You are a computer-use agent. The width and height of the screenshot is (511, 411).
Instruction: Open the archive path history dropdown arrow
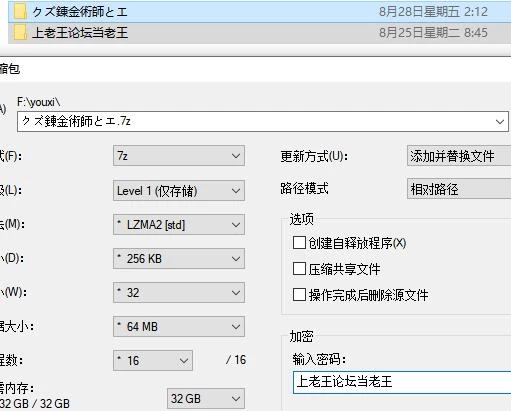(x=500, y=122)
